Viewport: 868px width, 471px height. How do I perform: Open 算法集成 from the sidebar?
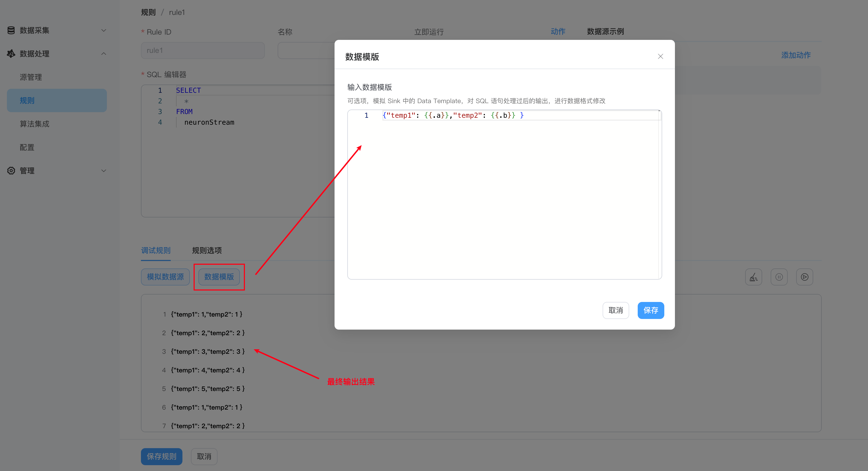[34, 124]
